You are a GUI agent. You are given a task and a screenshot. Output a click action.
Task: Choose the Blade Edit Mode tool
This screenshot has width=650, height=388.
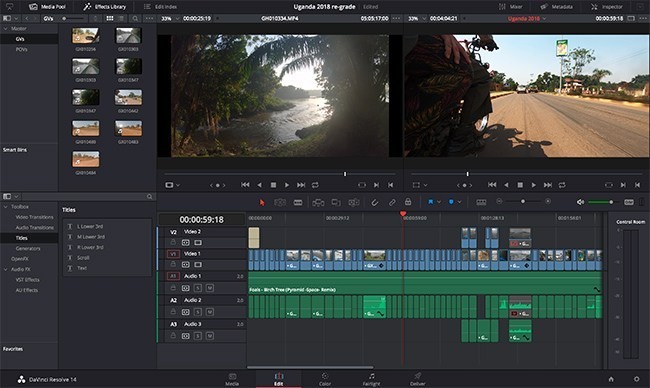(298, 202)
